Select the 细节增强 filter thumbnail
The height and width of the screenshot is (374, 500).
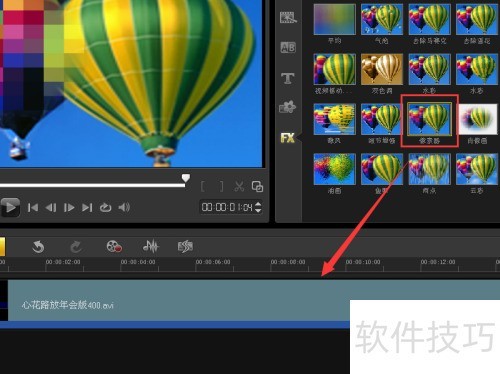382,119
